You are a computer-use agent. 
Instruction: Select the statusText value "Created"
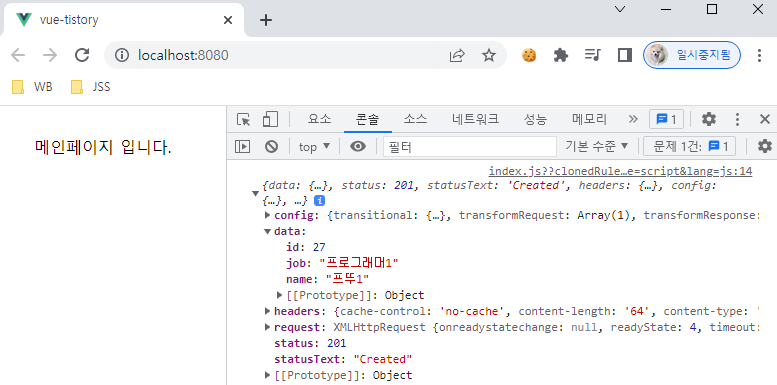tap(383, 359)
